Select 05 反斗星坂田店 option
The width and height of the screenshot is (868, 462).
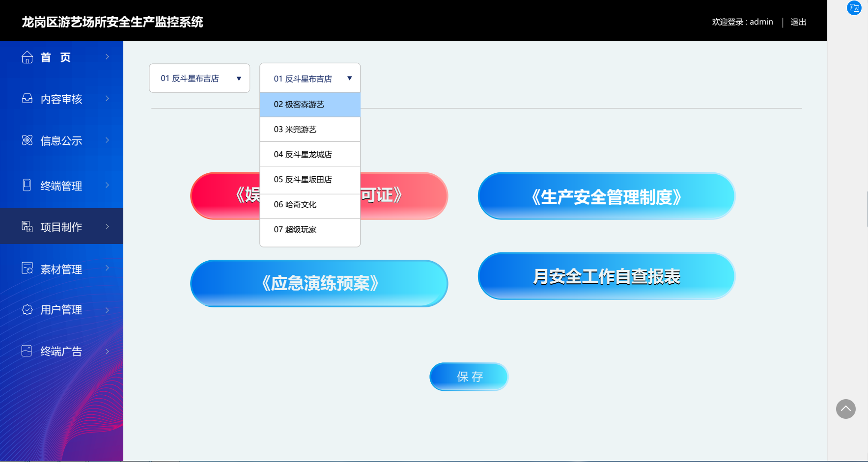[310, 180]
